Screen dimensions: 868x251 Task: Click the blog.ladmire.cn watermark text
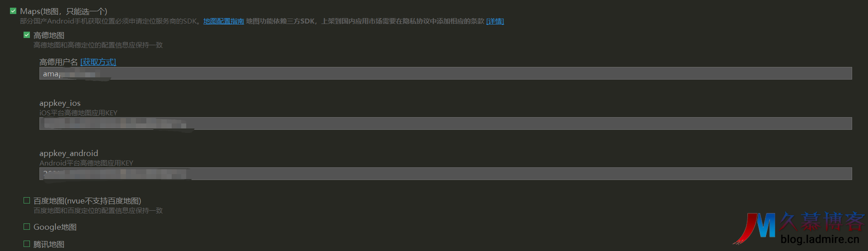pyautogui.click(x=820, y=239)
